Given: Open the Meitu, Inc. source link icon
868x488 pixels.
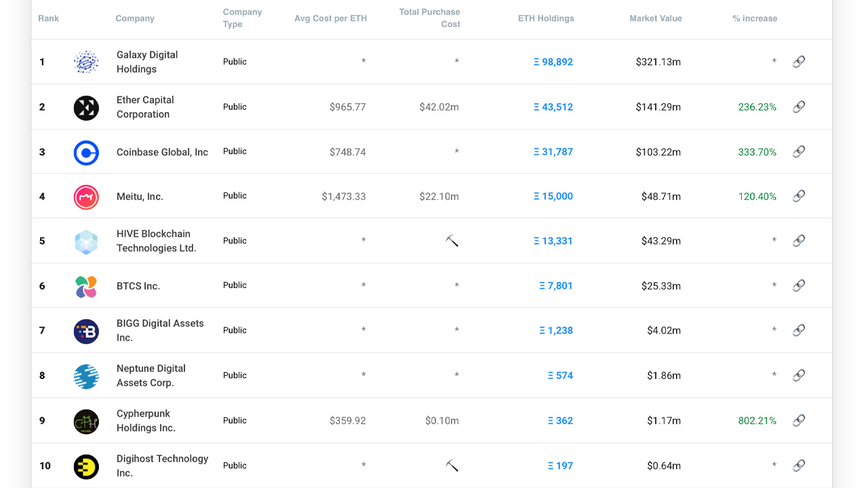Looking at the screenshot, I should click(799, 196).
